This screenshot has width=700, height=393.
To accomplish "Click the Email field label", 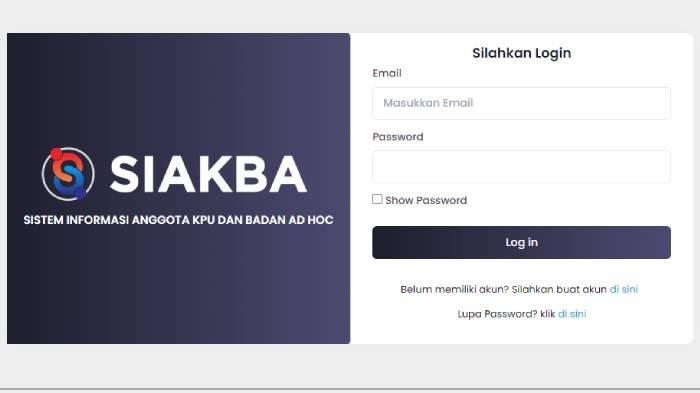I will tap(387, 73).
